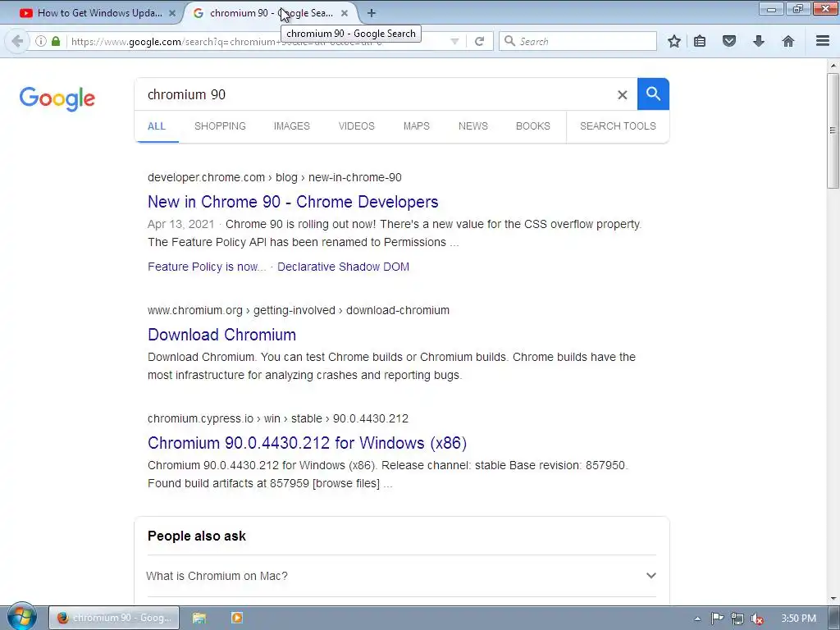Viewport: 840px width, 630px height.
Task: Click the scrollbar down arrow
Action: click(833, 598)
